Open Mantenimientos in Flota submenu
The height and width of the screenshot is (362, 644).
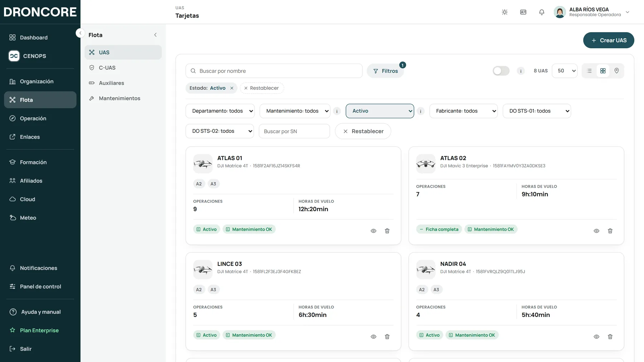(123, 98)
